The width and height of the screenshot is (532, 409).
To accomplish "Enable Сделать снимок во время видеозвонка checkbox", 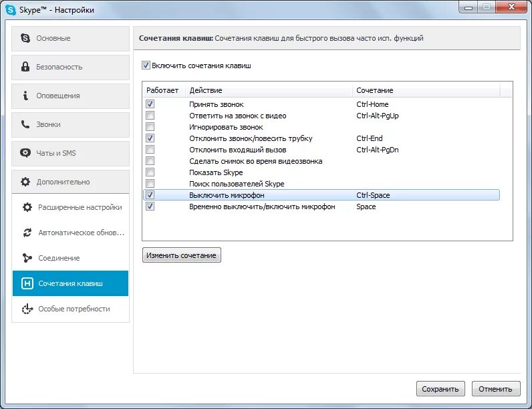I will click(150, 161).
